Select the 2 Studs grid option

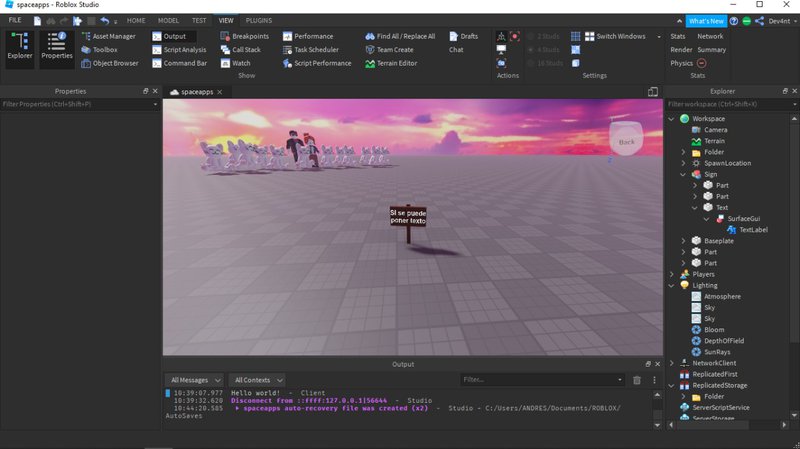[544, 36]
